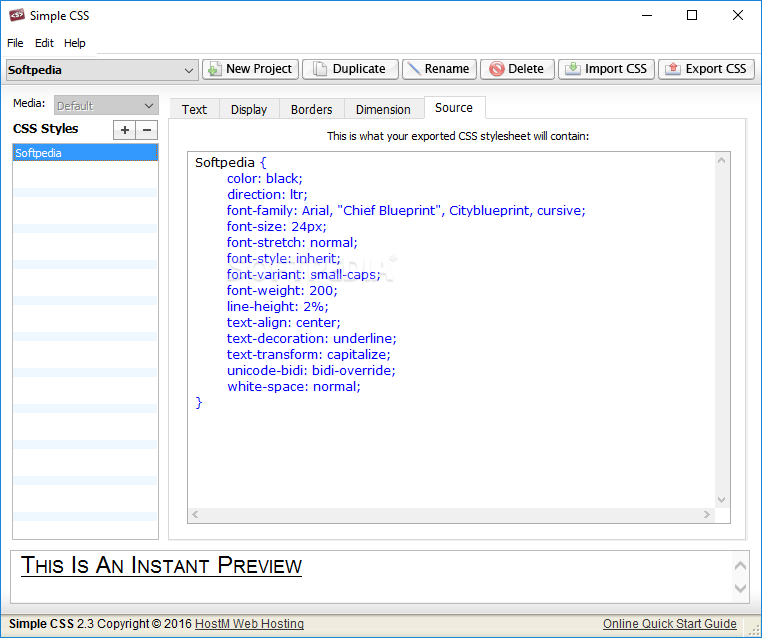Open the Softpedia project dropdown
762x638 pixels.
click(102, 70)
